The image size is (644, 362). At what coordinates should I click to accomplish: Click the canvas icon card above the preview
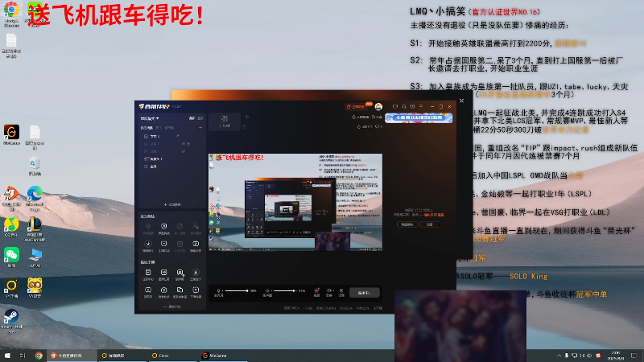[x=225, y=121]
